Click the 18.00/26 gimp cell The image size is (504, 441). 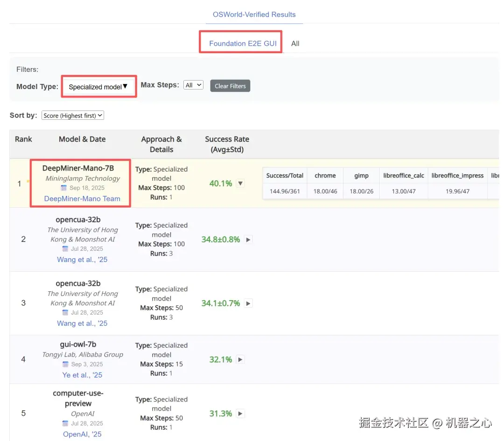[361, 191]
